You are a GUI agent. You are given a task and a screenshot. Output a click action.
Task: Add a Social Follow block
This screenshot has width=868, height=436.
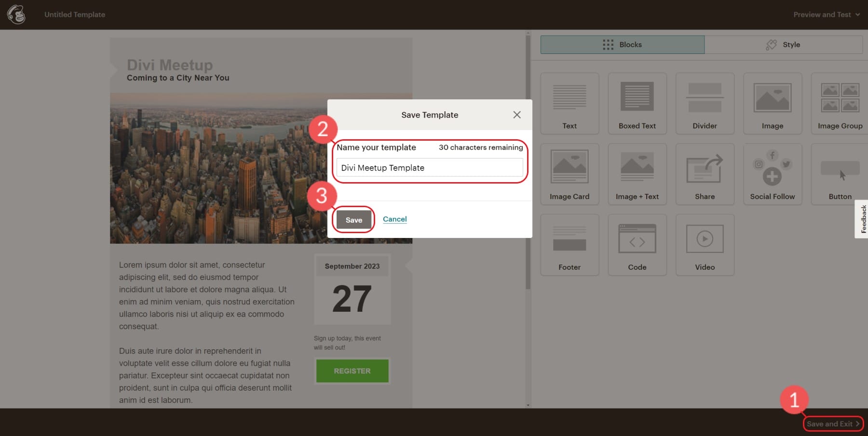773,173
